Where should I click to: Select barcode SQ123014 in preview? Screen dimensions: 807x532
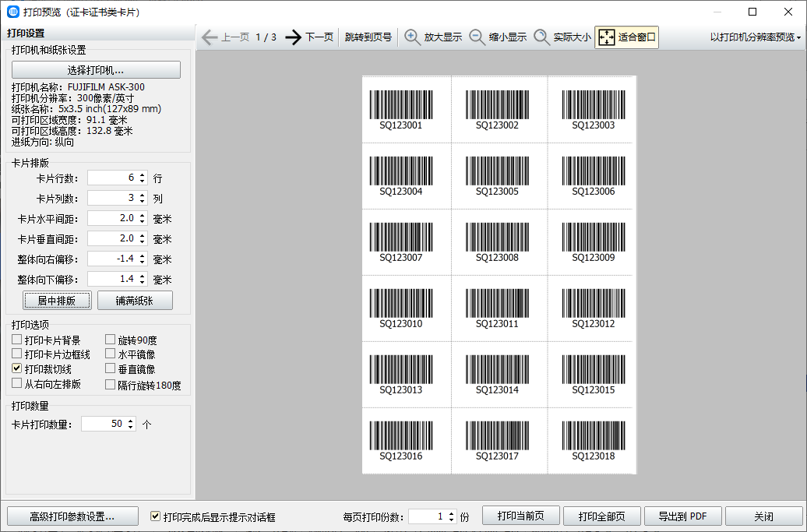click(x=497, y=375)
